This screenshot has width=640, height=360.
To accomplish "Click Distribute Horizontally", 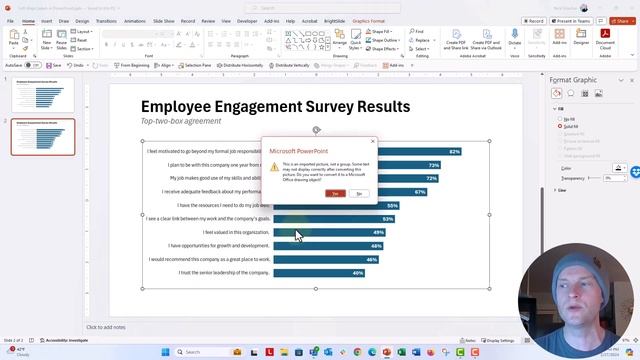I will point(240,65).
